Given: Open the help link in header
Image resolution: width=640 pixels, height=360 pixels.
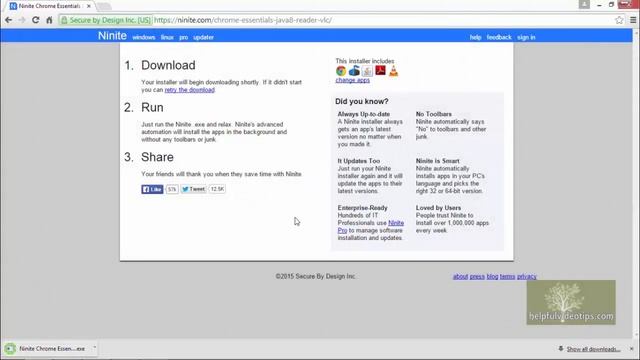Looking at the screenshot, I should pyautogui.click(x=476, y=37).
